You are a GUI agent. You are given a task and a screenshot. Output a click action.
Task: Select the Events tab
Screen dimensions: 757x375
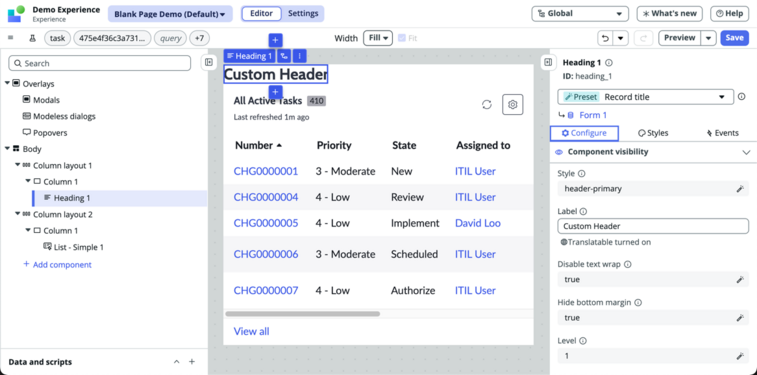pyautogui.click(x=722, y=133)
